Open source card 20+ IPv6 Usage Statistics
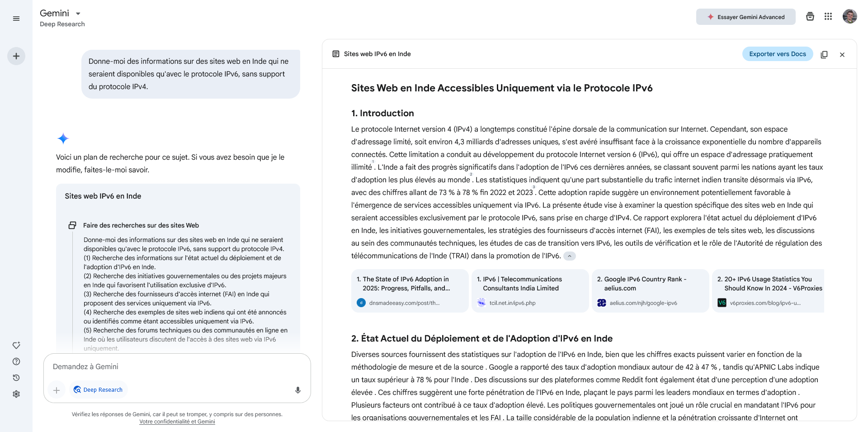 768,291
